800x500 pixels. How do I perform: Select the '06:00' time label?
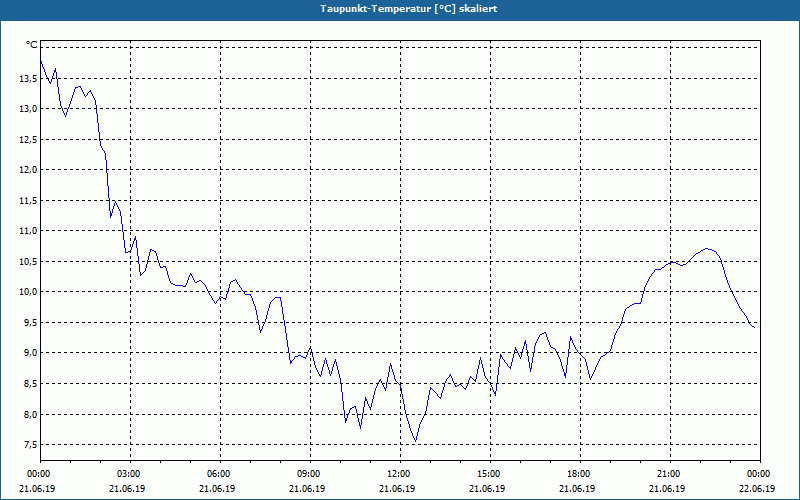pos(217,474)
